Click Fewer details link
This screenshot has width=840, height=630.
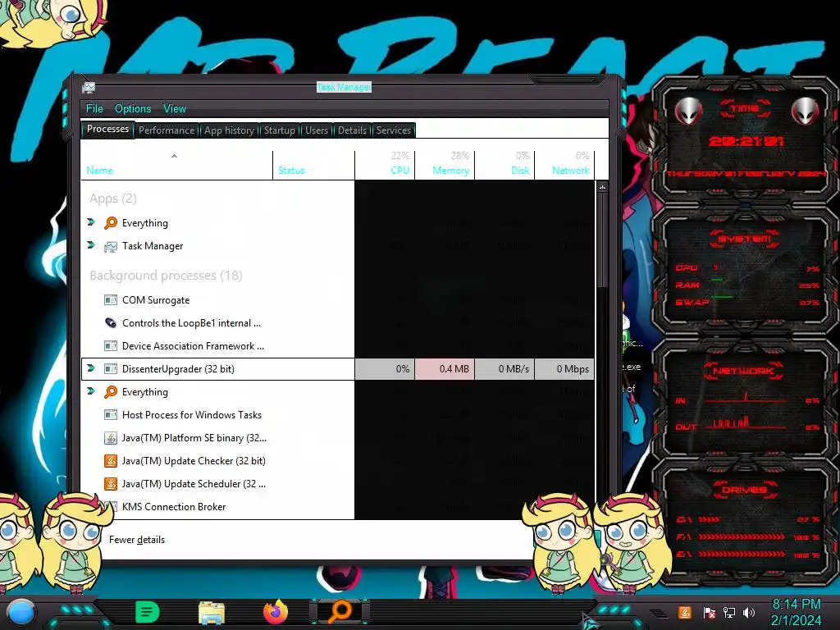(137, 540)
